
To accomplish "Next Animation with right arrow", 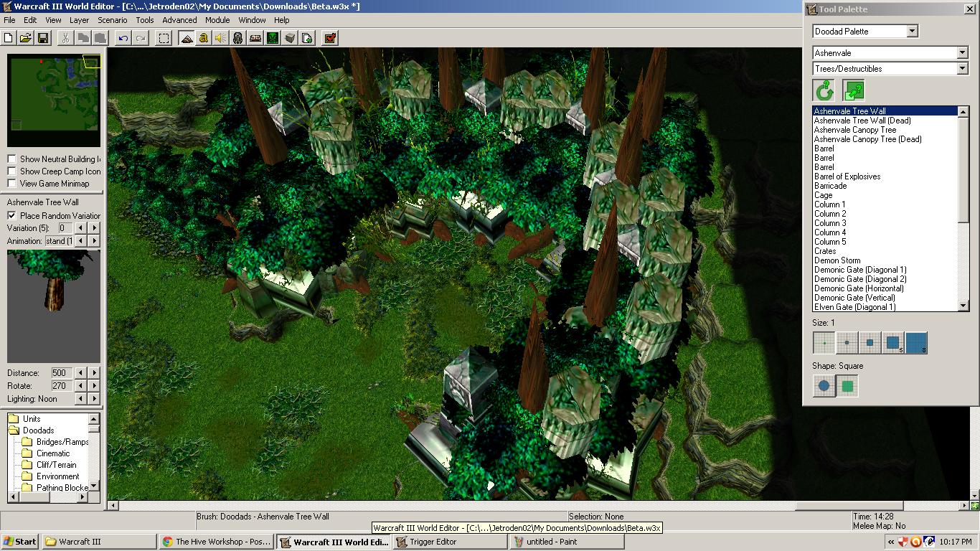I will point(95,241).
